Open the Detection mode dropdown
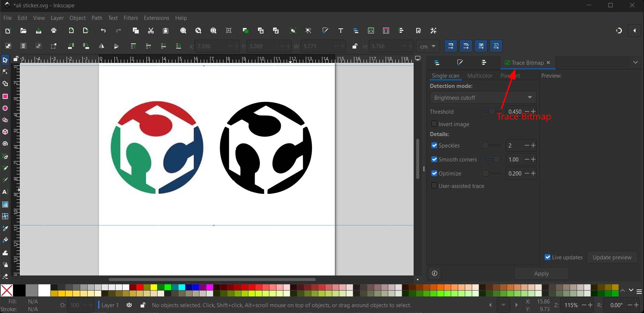The image size is (644, 313). [x=483, y=97]
